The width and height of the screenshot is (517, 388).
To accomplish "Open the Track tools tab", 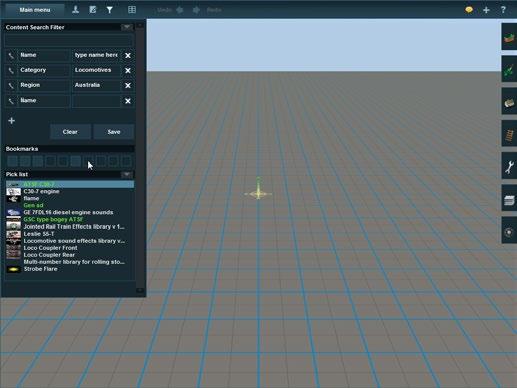I will point(509,134).
